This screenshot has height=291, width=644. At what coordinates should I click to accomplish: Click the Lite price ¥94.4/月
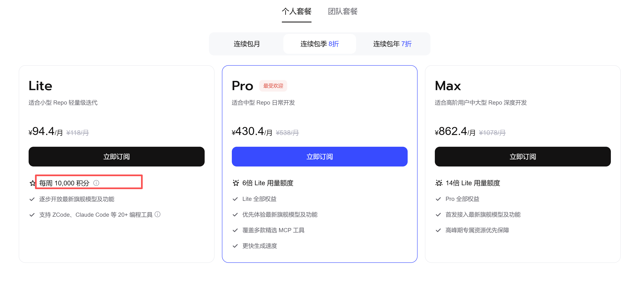(x=45, y=132)
